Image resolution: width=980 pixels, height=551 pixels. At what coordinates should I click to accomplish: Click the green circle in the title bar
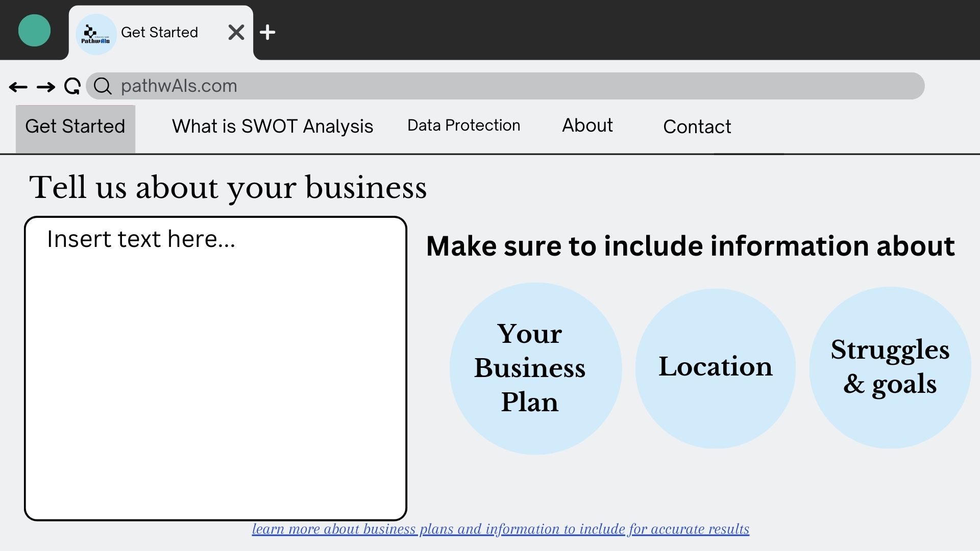click(x=34, y=31)
